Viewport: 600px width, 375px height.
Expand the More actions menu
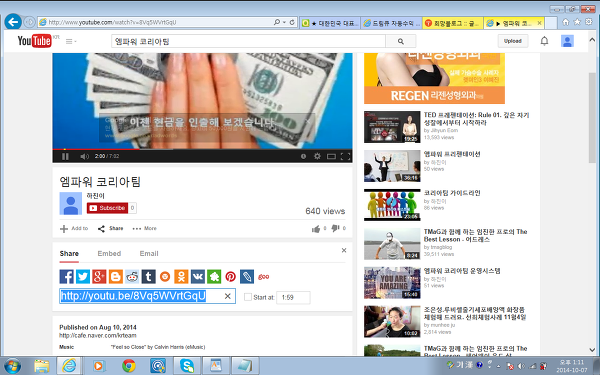(x=145, y=228)
